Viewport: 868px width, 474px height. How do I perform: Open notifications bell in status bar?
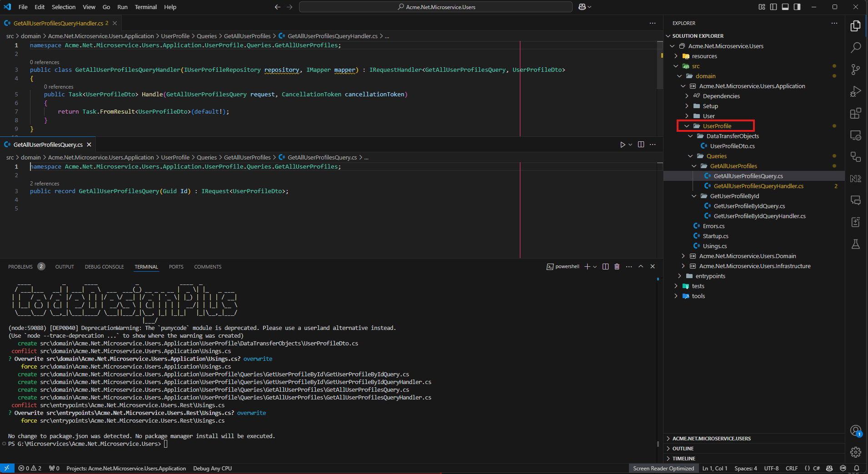(x=857, y=468)
